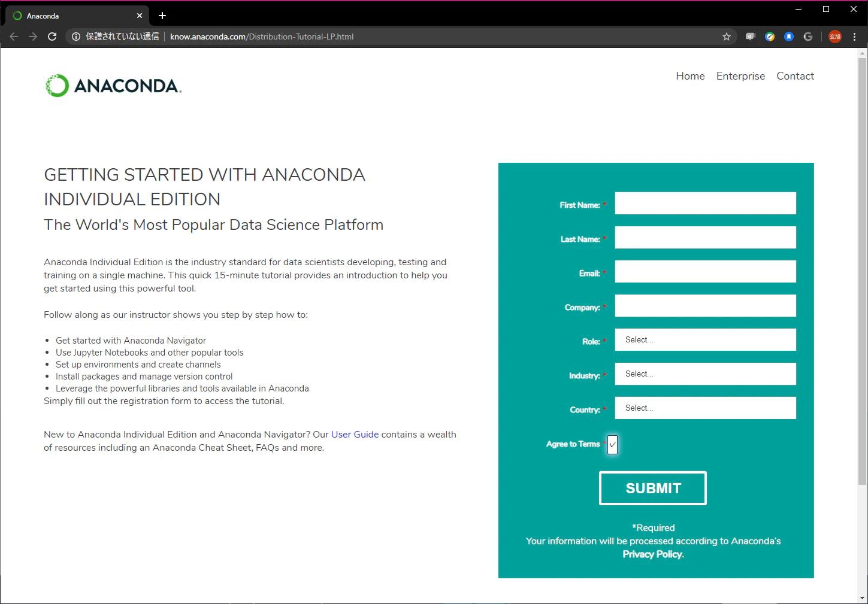Click the gray G extension icon
This screenshot has width=868, height=604.
(808, 37)
